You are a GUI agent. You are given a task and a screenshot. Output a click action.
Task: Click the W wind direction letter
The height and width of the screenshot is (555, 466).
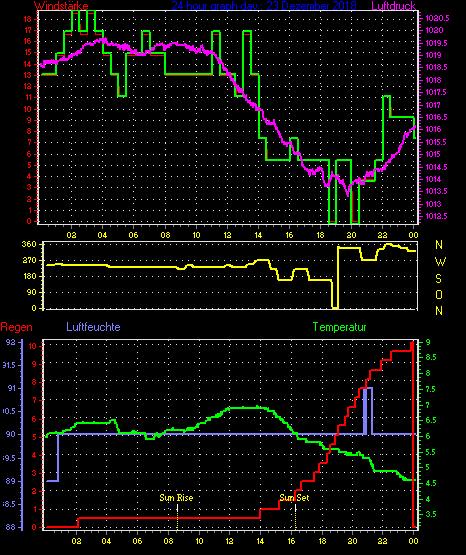pos(440,262)
